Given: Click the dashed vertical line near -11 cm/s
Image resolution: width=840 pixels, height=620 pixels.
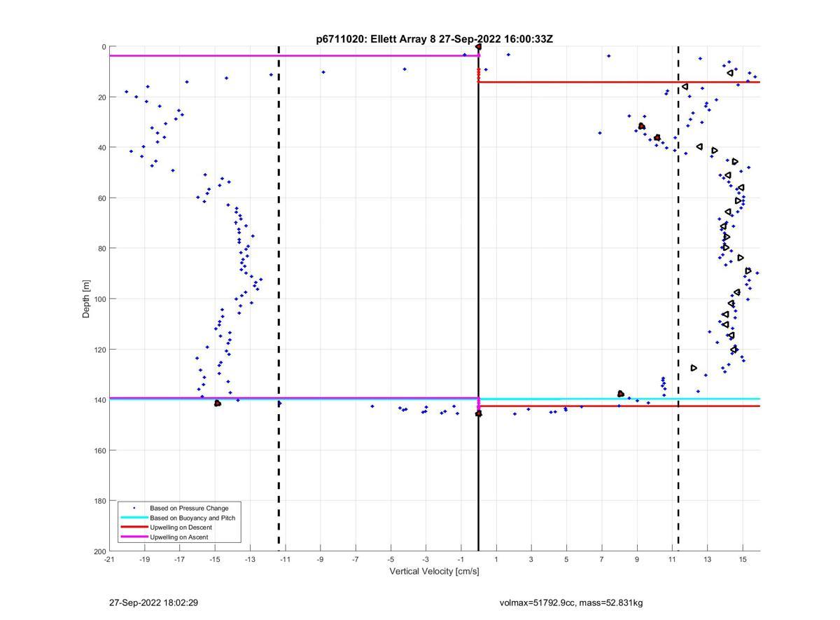Looking at the screenshot, I should [279, 299].
